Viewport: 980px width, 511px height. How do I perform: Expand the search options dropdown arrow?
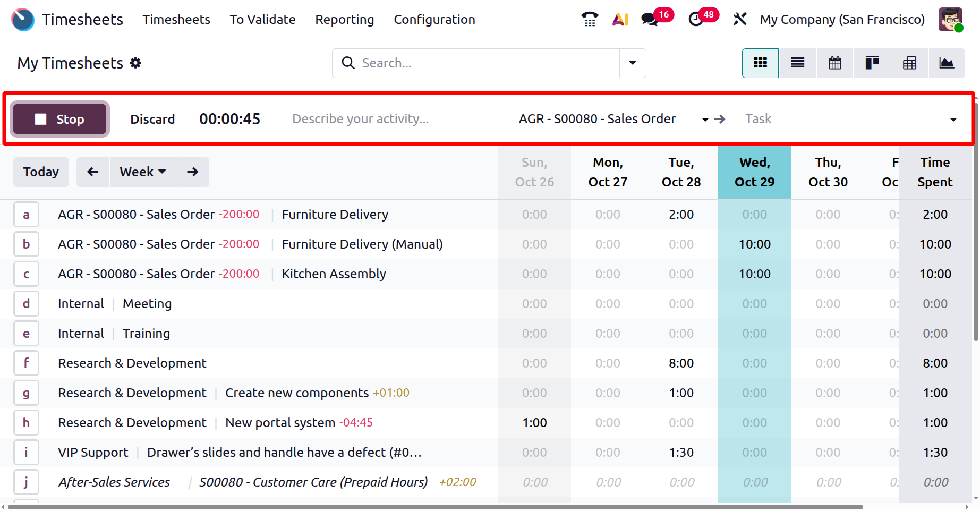633,63
